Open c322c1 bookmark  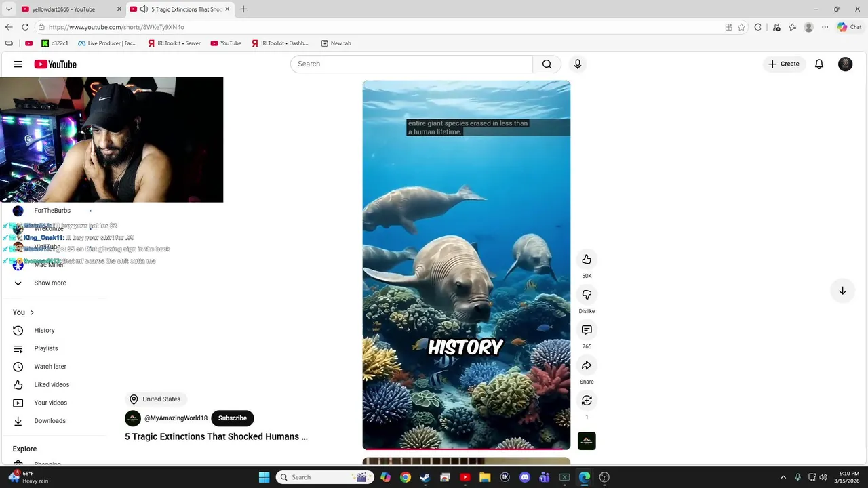coord(55,43)
